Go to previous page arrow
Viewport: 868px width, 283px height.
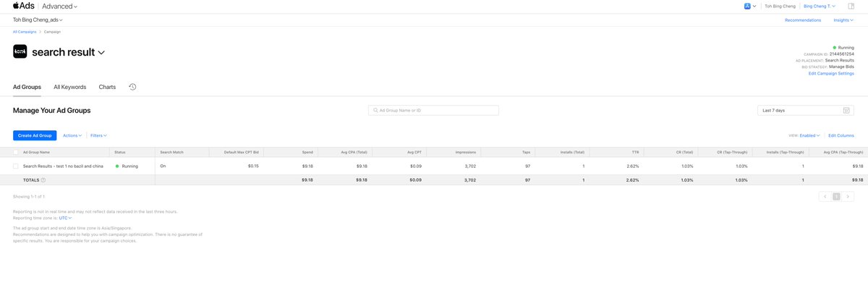point(825,196)
